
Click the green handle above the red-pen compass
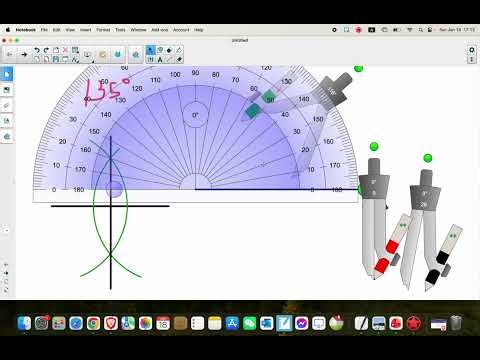(374, 146)
